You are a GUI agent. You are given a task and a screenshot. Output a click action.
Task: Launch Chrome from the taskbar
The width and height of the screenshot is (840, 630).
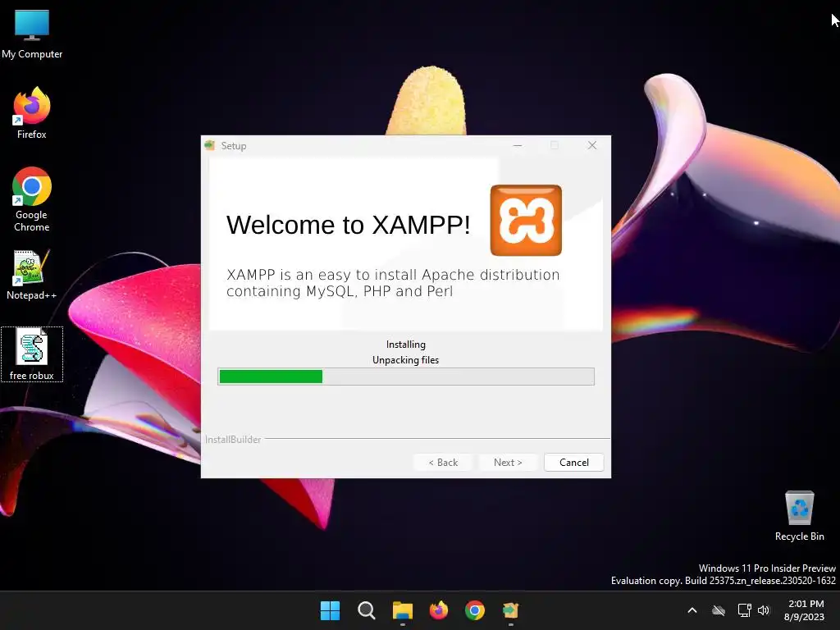[475, 610]
